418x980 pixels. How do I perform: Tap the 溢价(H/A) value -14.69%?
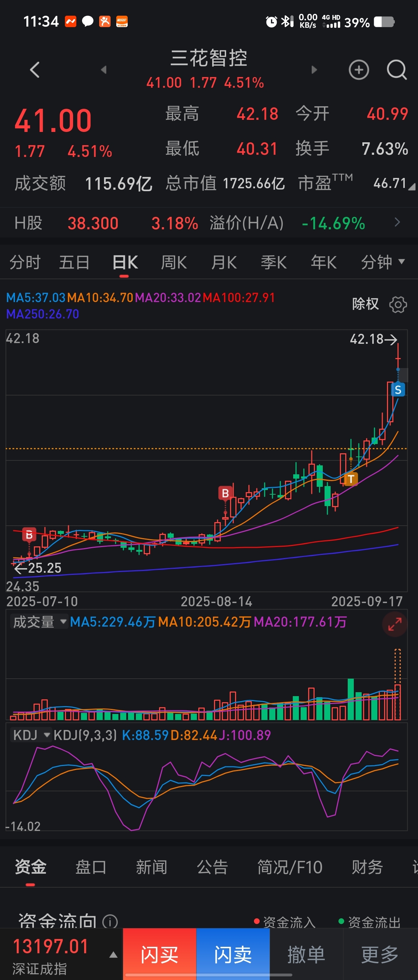[333, 223]
